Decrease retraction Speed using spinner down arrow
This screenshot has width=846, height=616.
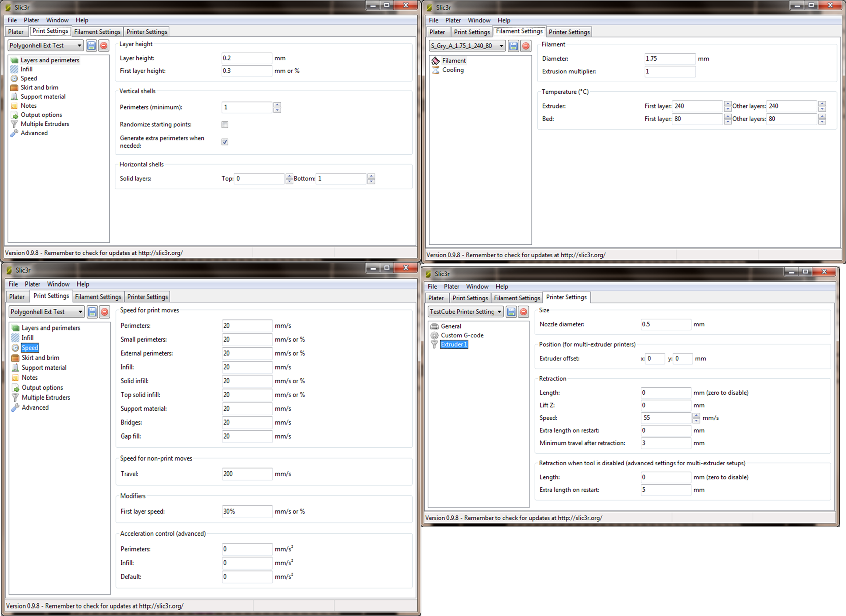coord(696,420)
